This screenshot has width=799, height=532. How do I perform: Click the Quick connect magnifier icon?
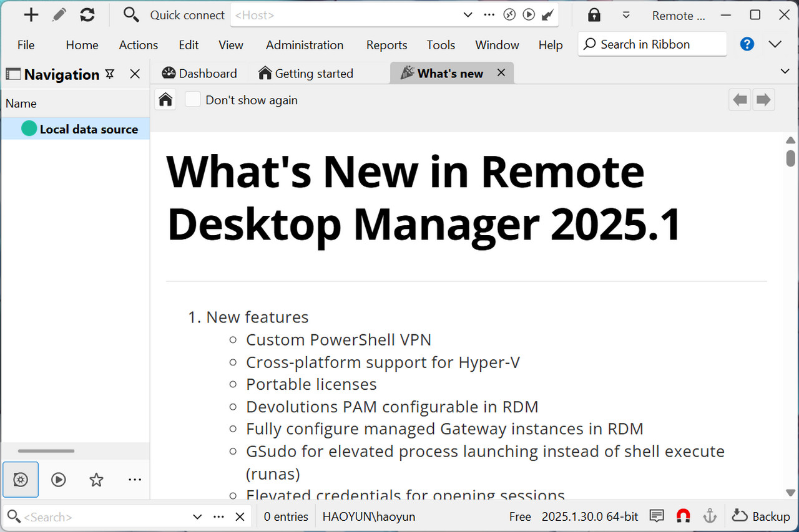(130, 15)
